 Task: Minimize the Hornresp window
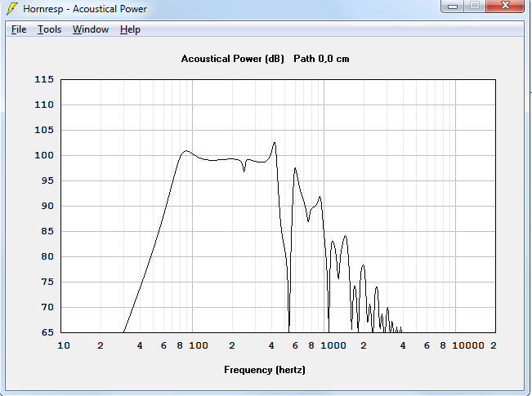coord(452,6)
